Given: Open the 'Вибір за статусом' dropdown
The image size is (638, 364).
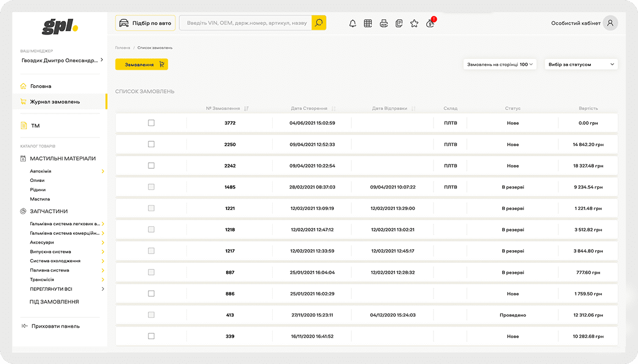Looking at the screenshot, I should point(581,64).
